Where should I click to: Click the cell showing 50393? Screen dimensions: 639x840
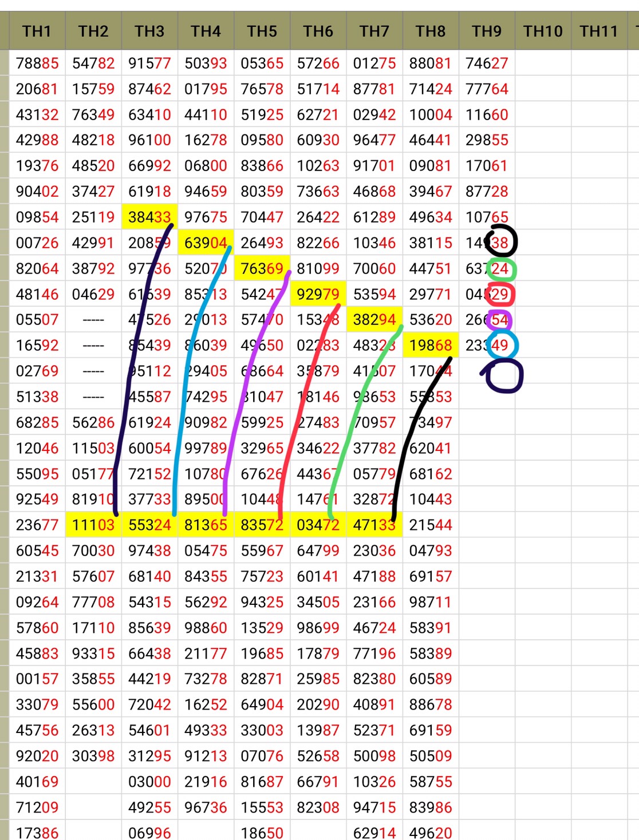click(x=206, y=63)
